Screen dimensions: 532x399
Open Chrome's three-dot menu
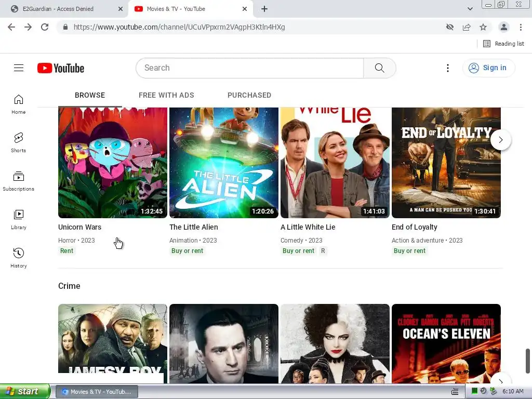(521, 27)
